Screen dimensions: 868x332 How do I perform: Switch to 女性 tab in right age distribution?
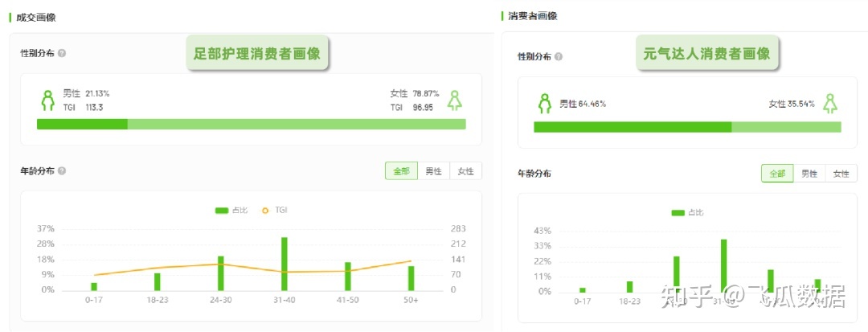coord(841,174)
